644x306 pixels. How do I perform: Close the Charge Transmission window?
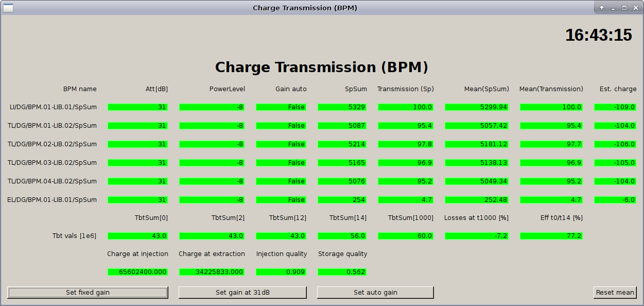(636, 8)
